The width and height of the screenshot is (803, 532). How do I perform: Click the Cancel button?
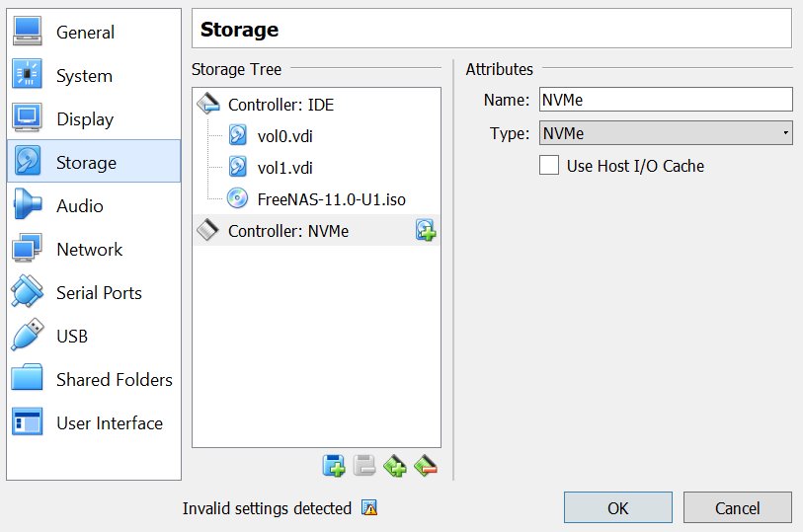[738, 508]
